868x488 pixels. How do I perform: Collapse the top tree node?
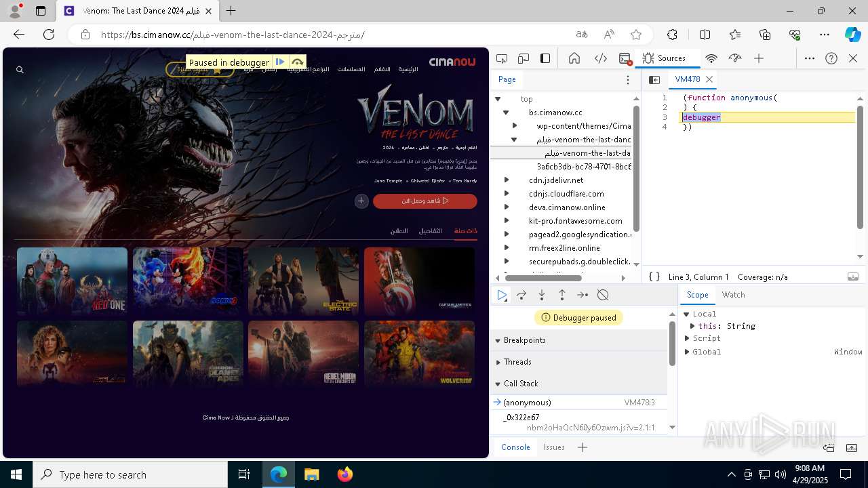[x=498, y=99]
